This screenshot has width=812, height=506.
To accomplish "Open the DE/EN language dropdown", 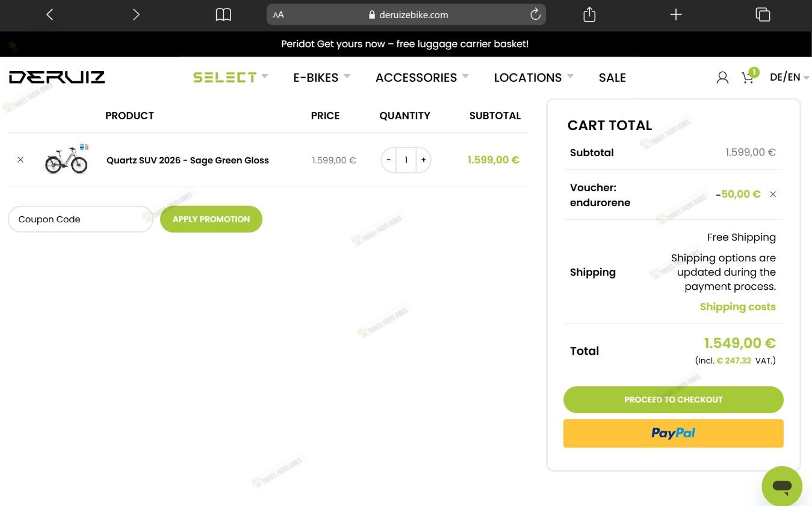I will point(789,77).
